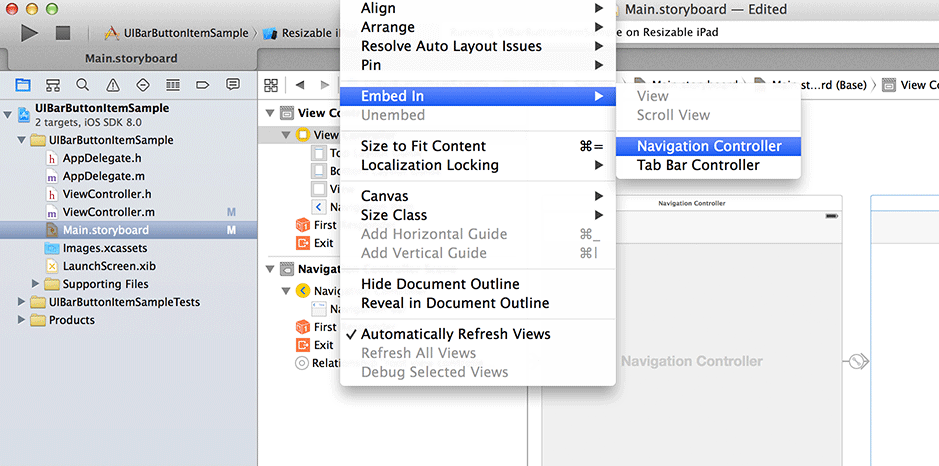Open the Size Class submenu

click(478, 215)
